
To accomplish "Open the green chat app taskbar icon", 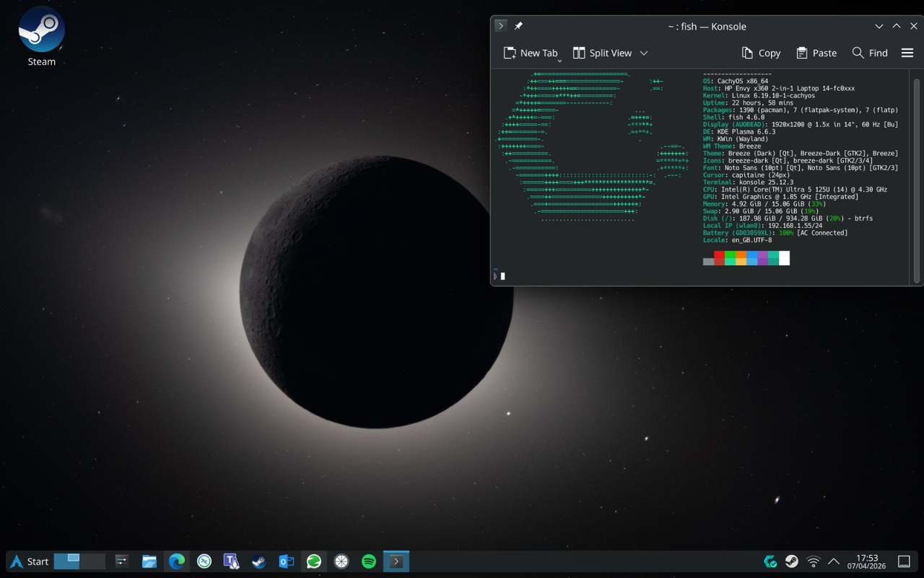I will point(314,561).
